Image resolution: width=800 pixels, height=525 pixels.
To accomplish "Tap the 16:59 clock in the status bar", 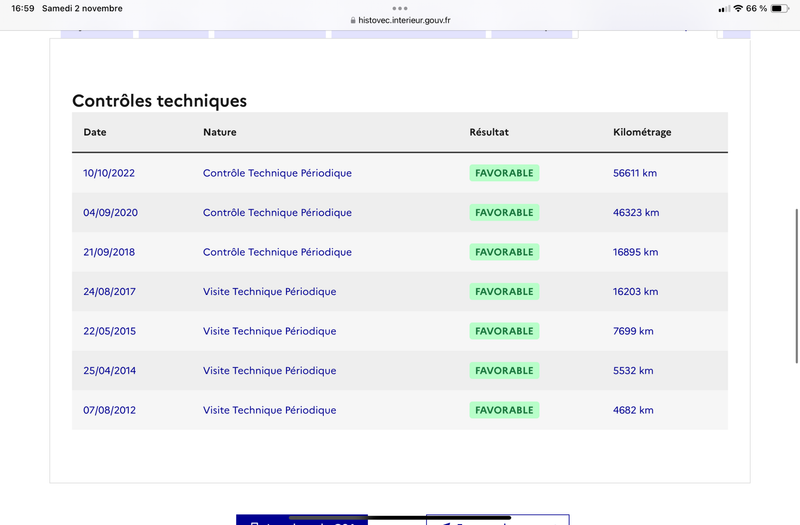I will (x=22, y=9).
